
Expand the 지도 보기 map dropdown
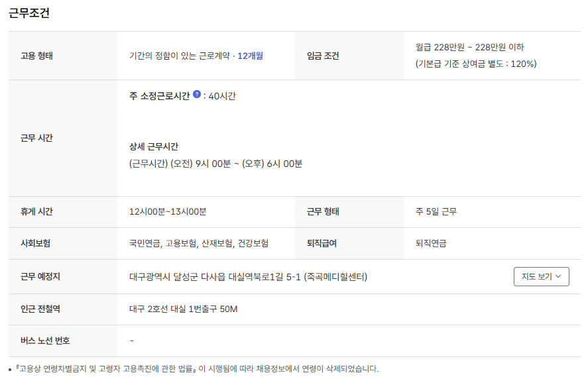(x=541, y=277)
